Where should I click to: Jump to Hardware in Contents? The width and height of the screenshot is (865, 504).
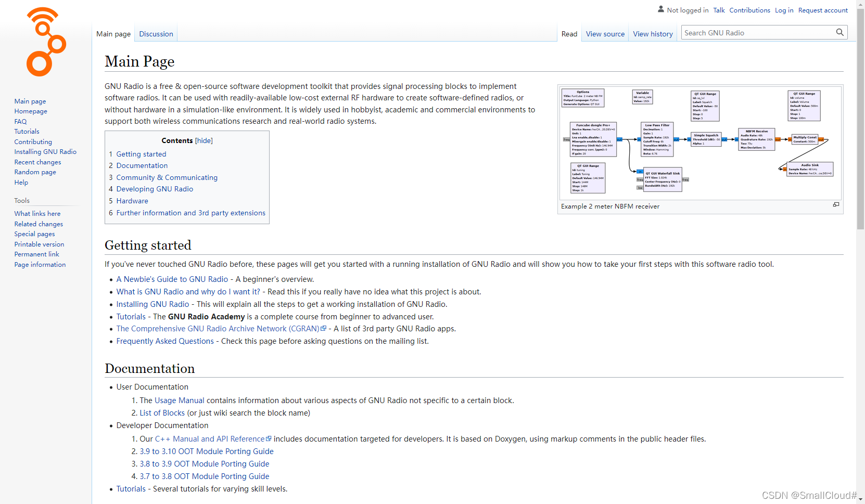[132, 201]
